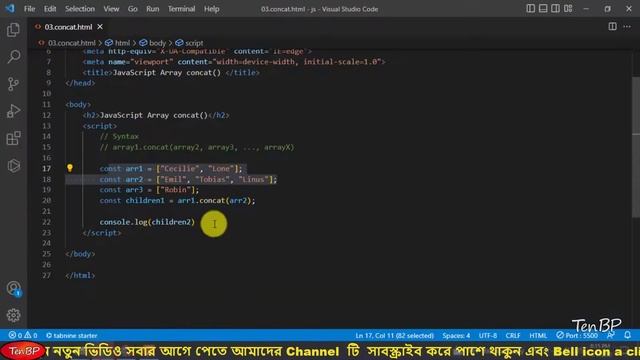Viewport: 640px width, 360px height.
Task: Open the Explorer view in activity bar
Action: pyautogui.click(x=13, y=30)
